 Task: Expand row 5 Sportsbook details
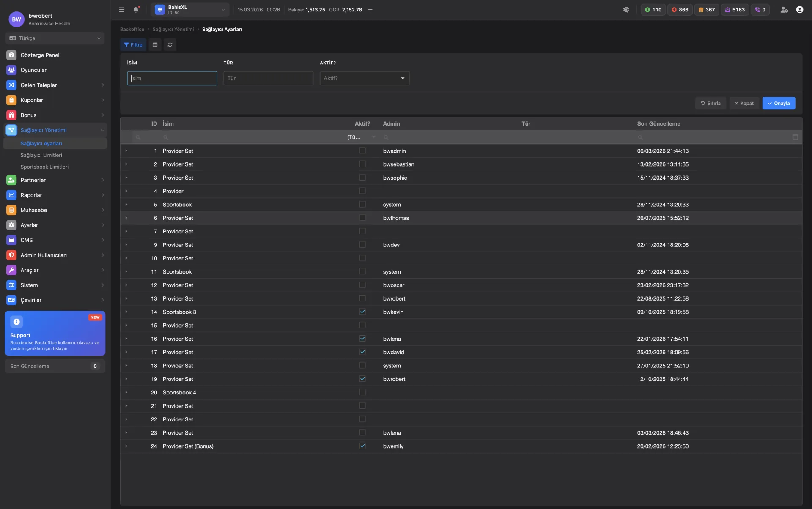(x=126, y=205)
